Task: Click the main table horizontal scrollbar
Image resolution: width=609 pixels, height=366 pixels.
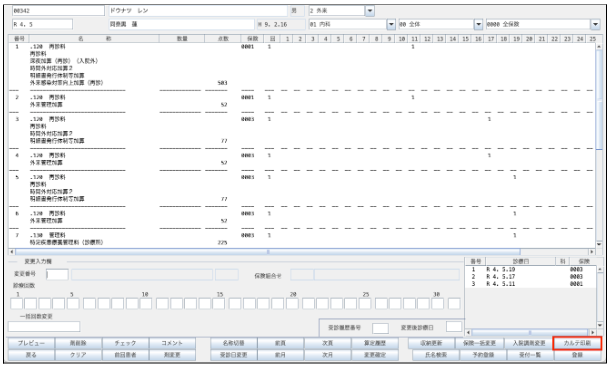Action: pyautogui.click(x=302, y=252)
